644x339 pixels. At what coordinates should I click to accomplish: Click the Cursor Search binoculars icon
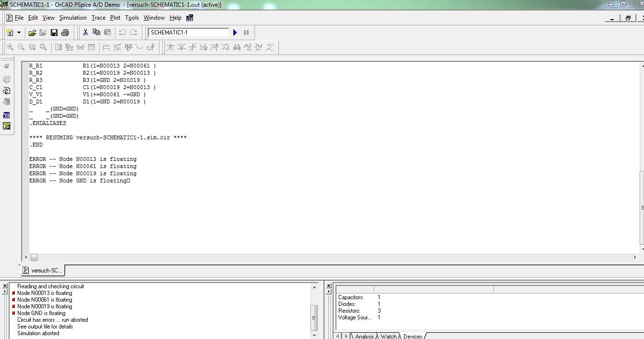point(237,47)
